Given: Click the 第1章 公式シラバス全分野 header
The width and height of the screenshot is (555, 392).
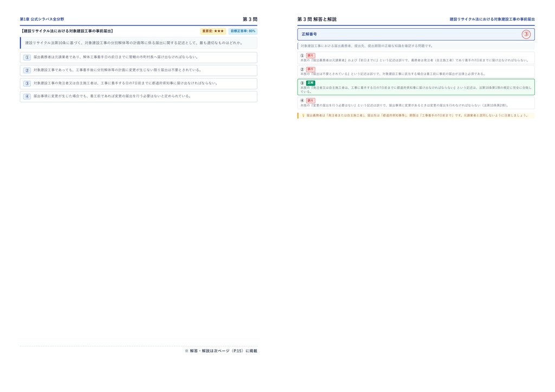Looking at the screenshot, I should click(42, 19).
